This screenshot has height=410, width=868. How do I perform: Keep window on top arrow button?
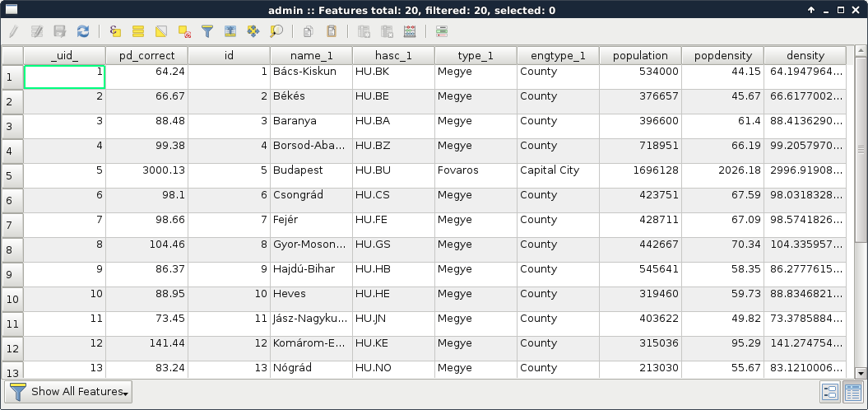click(811, 10)
